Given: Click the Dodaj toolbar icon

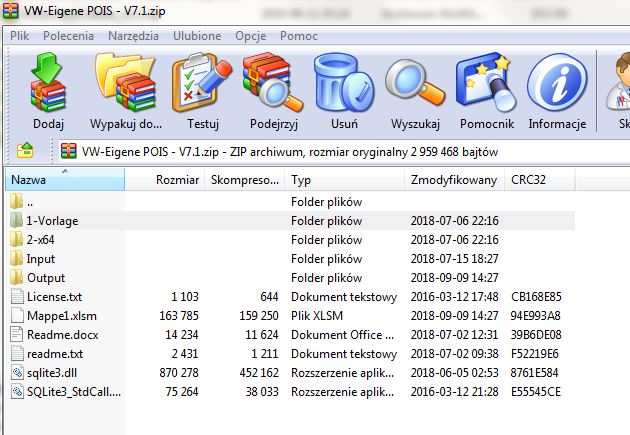Looking at the screenshot, I should (x=48, y=82).
